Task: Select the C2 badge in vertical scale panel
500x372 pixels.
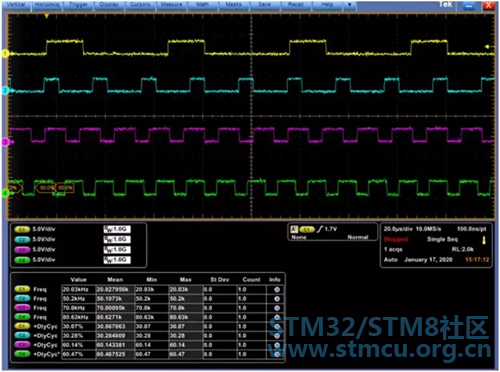Action: 22,239
